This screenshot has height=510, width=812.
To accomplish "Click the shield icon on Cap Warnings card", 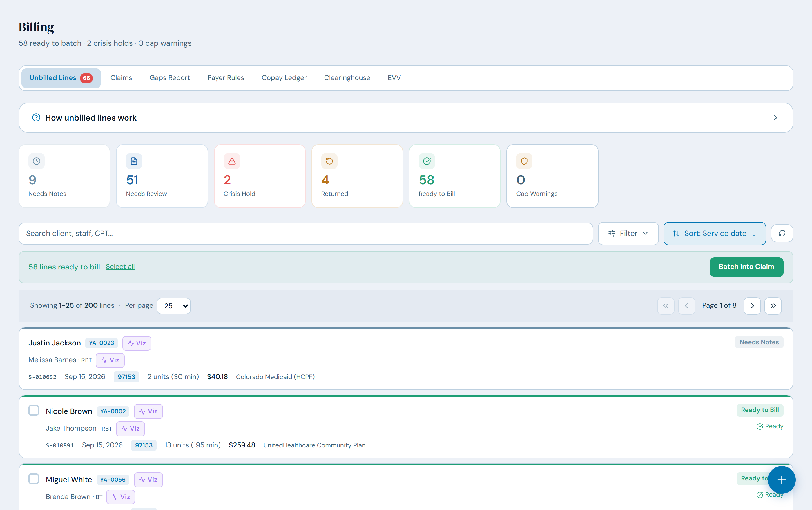I will (x=524, y=161).
